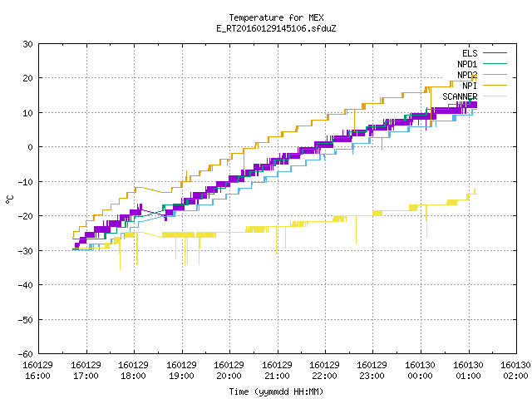This screenshot has height=399, width=532.
Task: Click the y-axis tick label 0
Action: click(30, 147)
